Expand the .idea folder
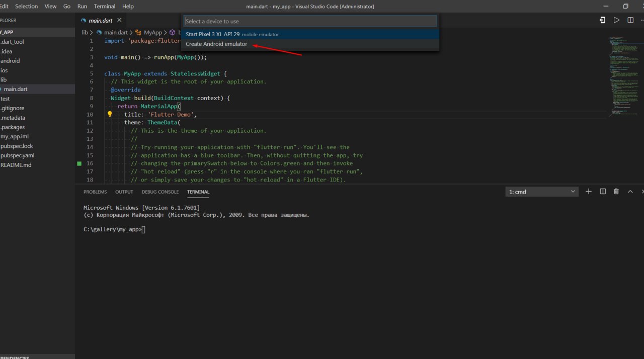644x359 pixels. coord(37,51)
